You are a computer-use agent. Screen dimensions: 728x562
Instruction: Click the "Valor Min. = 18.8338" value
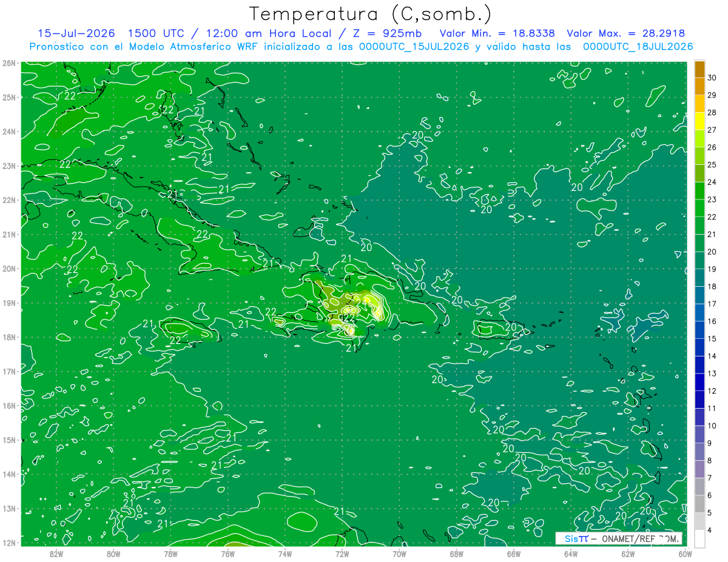[497, 33]
